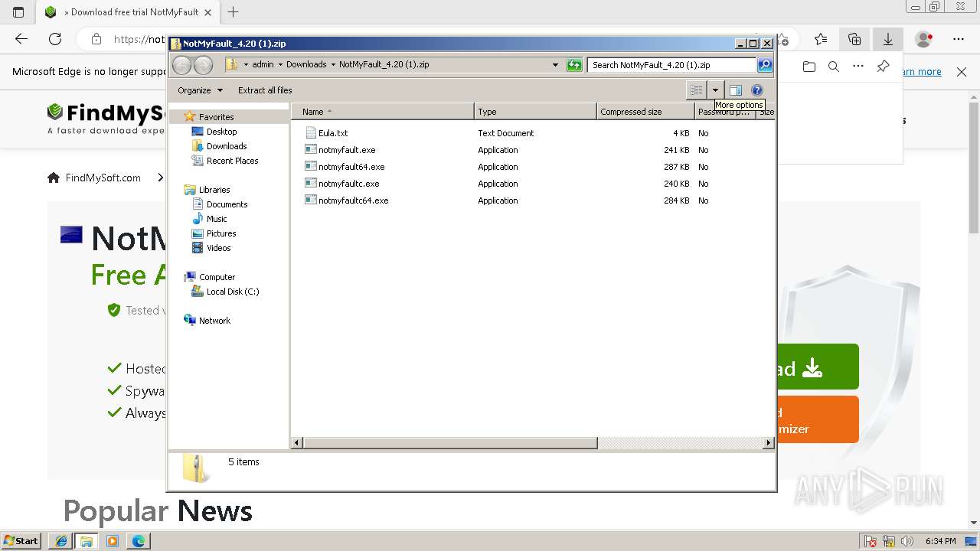Sort by Name column header

(x=382, y=112)
